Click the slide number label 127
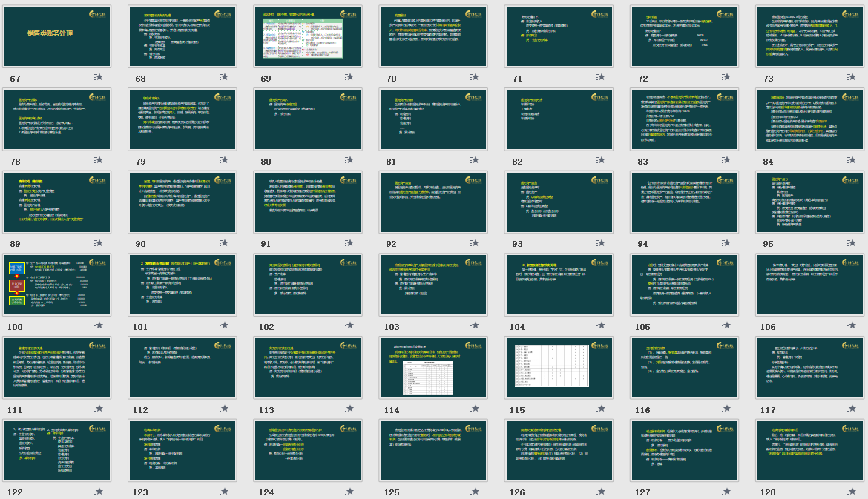The image size is (868, 499). pyautogui.click(x=642, y=492)
